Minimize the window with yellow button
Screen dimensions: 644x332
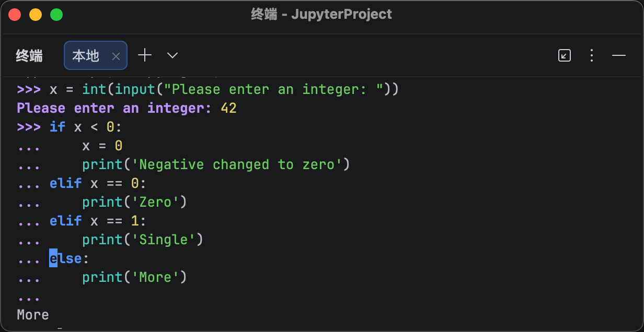click(36, 15)
